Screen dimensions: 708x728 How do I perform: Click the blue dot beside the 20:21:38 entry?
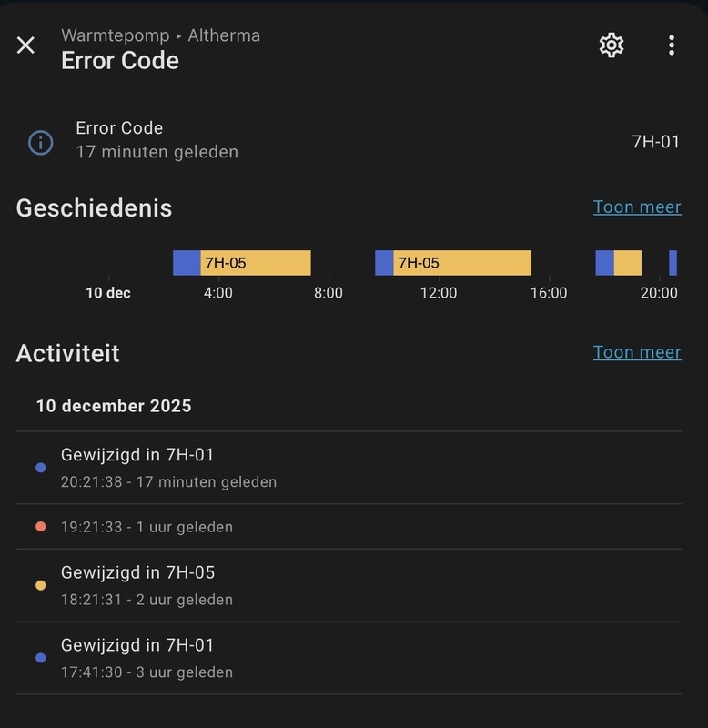pyautogui.click(x=38, y=466)
